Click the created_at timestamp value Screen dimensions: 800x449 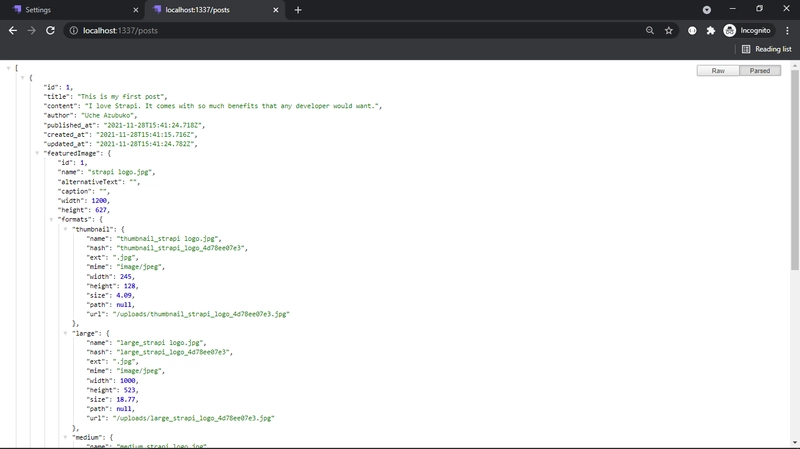(145, 135)
